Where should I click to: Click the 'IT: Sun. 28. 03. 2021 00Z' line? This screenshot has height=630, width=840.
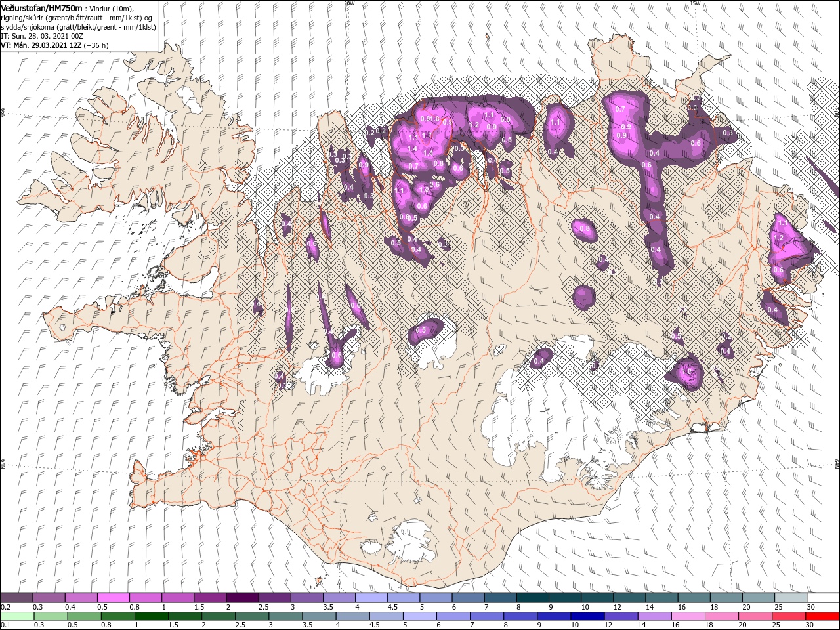[41, 36]
